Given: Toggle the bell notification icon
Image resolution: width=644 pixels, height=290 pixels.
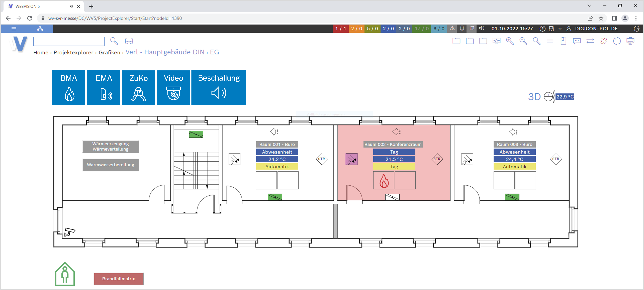Looking at the screenshot, I should click(x=462, y=28).
